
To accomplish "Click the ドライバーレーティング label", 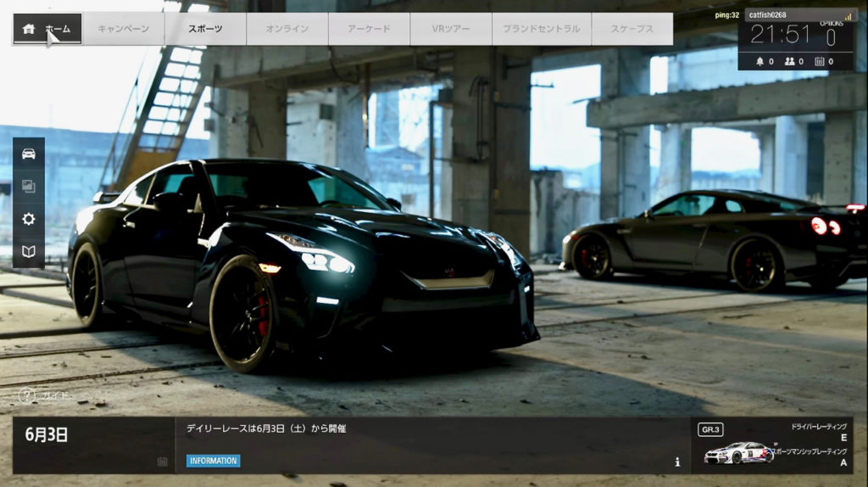I will point(819,427).
